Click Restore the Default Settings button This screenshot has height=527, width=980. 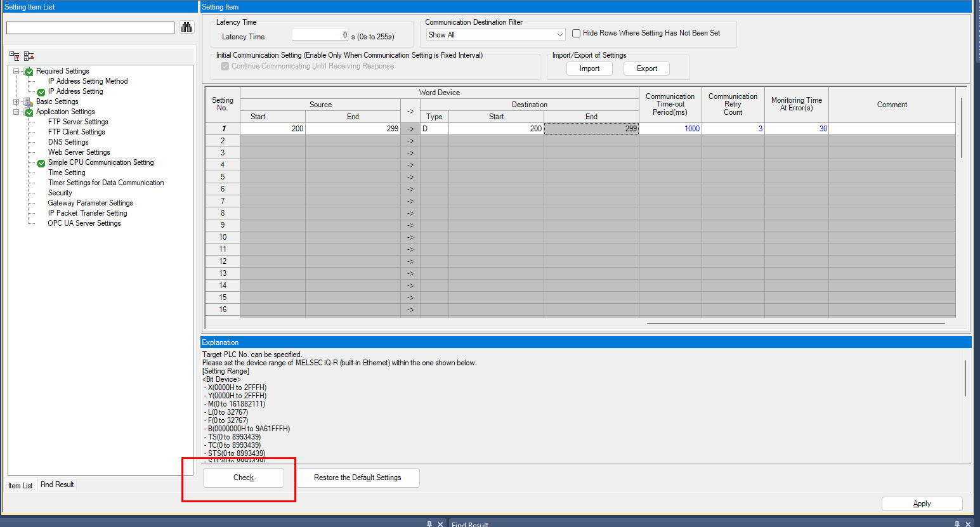358,478
